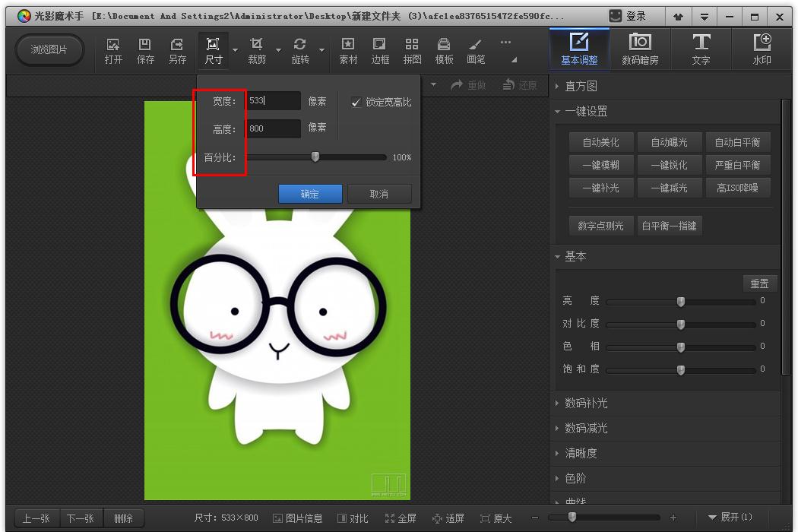The width and height of the screenshot is (798, 532).
Task: Open the 拼图 (Collage) tool
Action: 412,50
